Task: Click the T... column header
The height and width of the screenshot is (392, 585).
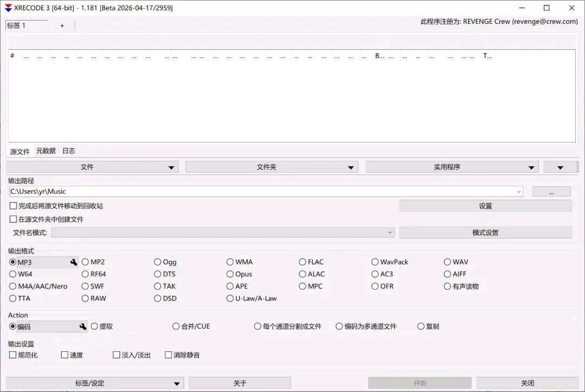Action: click(487, 56)
